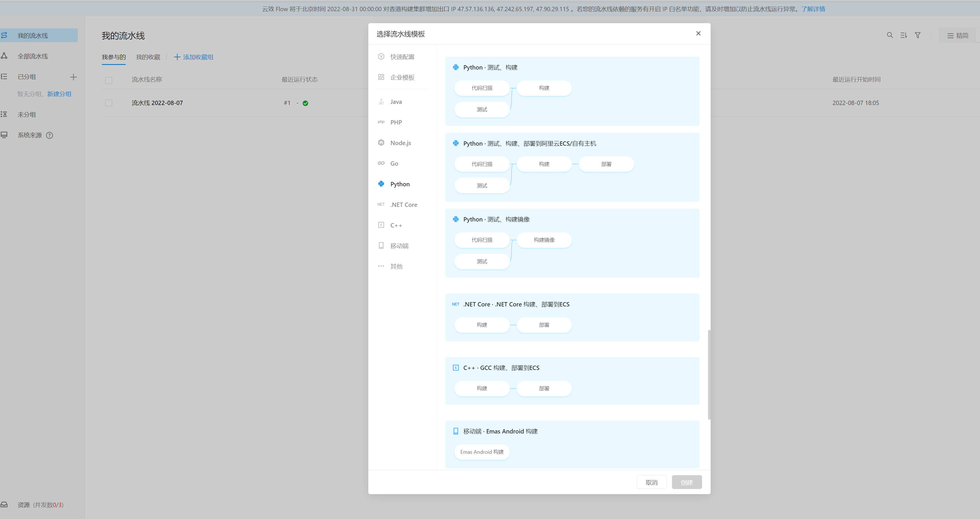Open the sort order icon
980x519 pixels.
click(x=904, y=35)
